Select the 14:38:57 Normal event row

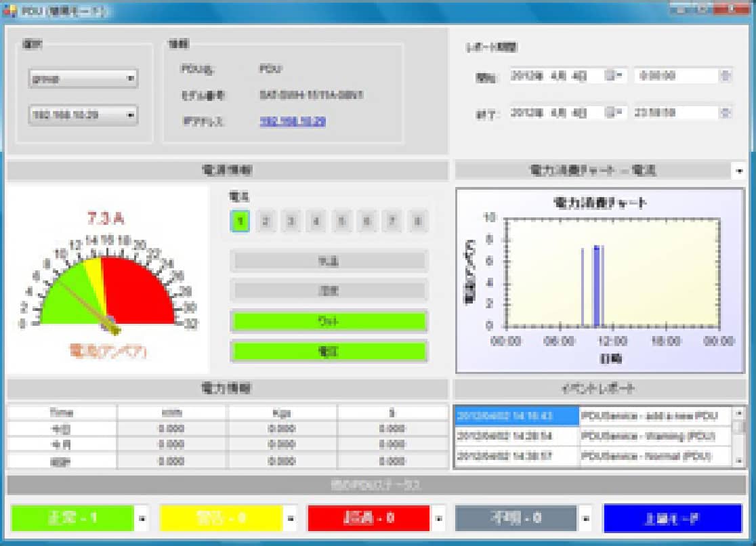click(x=593, y=457)
